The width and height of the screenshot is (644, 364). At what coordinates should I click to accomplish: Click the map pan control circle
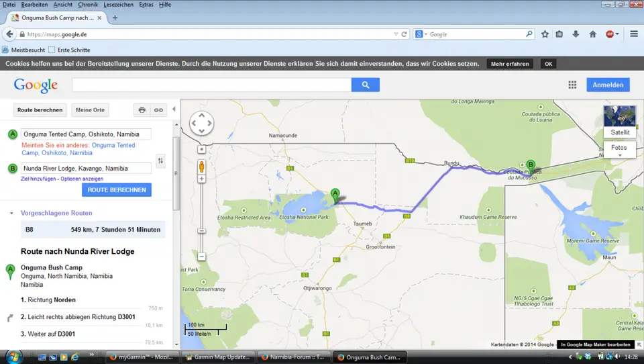pyautogui.click(x=201, y=123)
